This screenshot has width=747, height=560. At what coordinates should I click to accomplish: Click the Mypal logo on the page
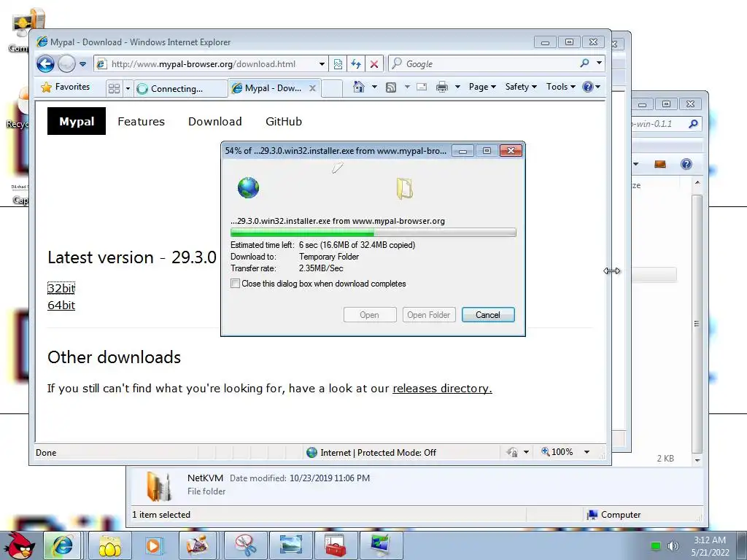tap(76, 122)
